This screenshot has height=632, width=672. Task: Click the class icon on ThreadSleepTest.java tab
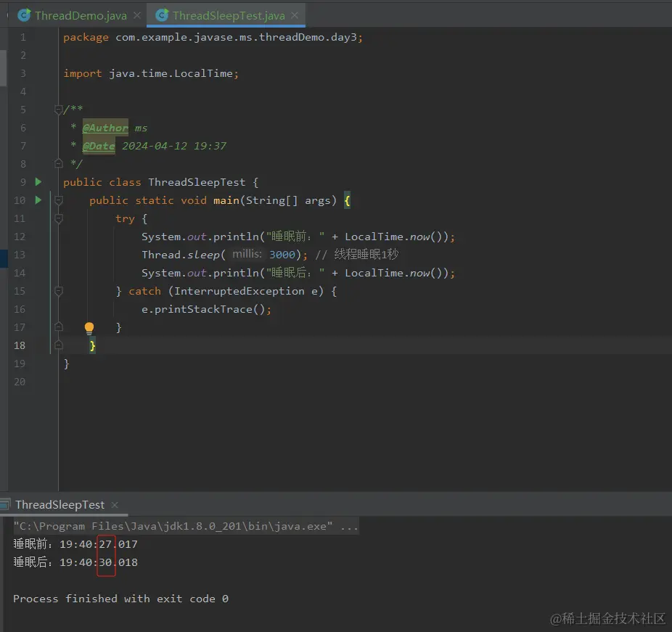tap(162, 15)
